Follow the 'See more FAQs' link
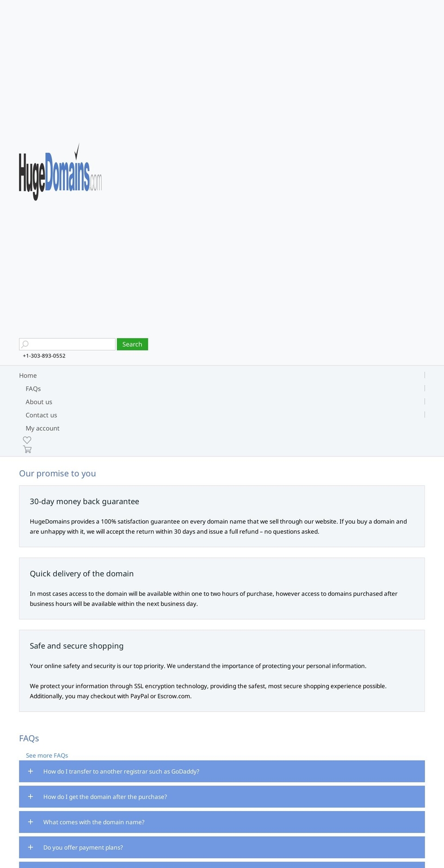 tap(47, 756)
